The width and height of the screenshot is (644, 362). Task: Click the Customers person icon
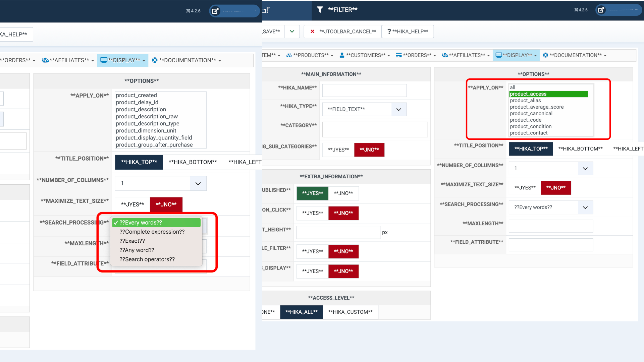pyautogui.click(x=342, y=55)
